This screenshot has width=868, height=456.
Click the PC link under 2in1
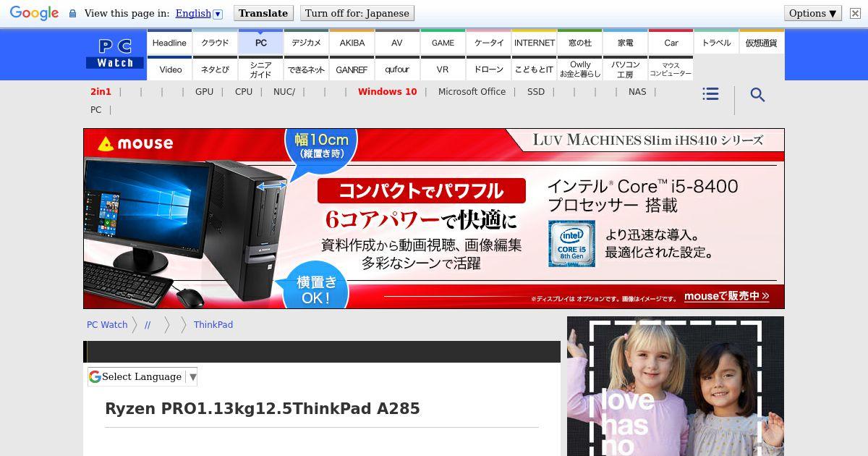click(x=95, y=109)
